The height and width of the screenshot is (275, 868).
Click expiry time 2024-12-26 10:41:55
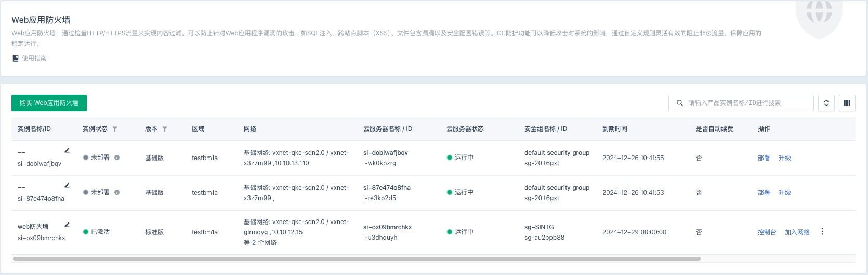[x=633, y=158]
